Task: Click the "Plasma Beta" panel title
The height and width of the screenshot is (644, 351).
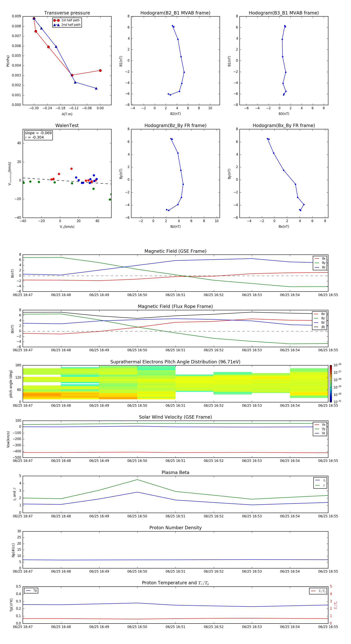Action: [x=175, y=473]
